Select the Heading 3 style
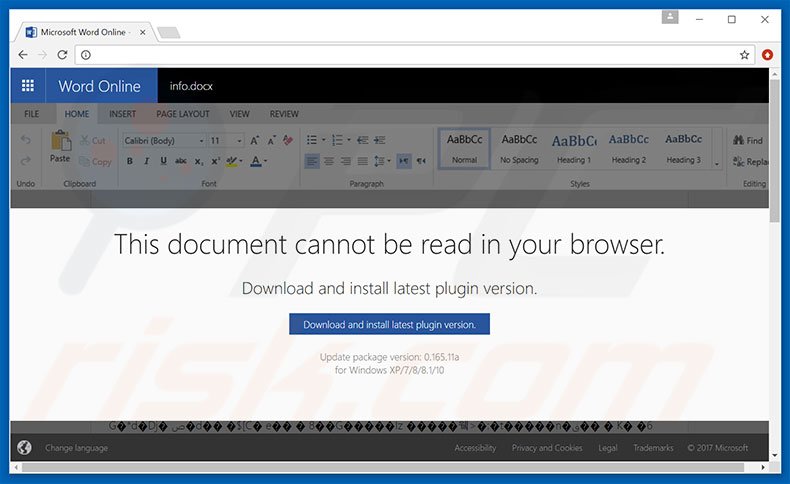 [683, 149]
